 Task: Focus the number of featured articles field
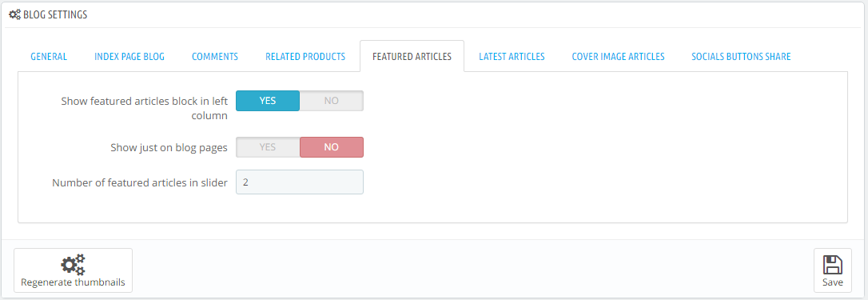click(300, 182)
